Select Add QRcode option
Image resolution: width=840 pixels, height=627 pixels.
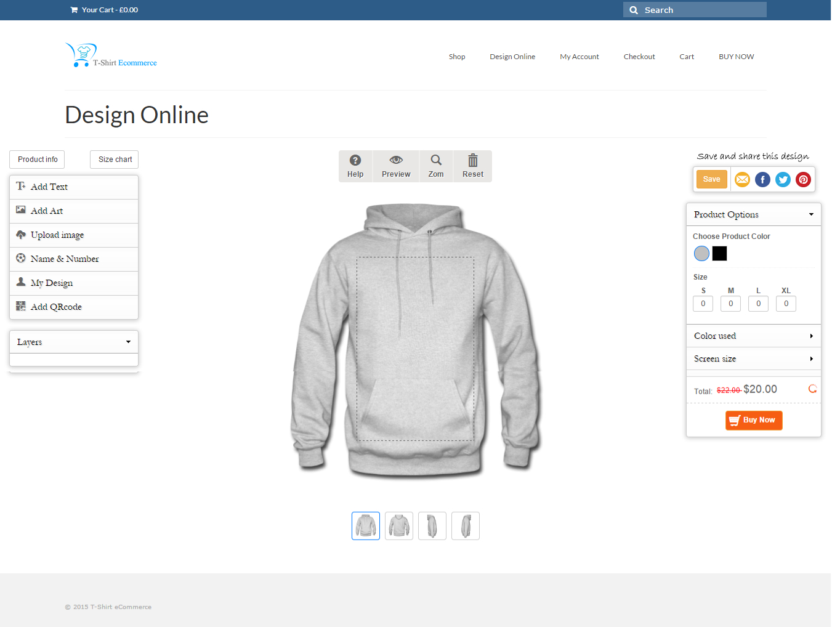[x=74, y=307]
